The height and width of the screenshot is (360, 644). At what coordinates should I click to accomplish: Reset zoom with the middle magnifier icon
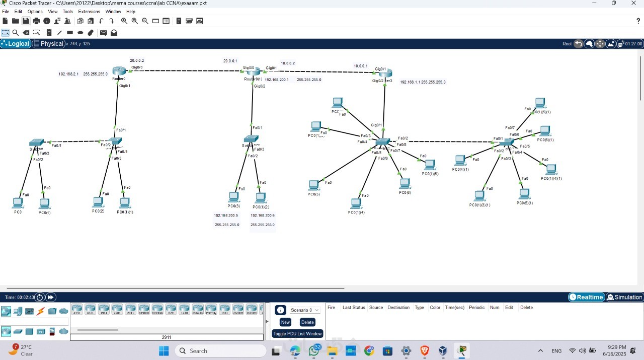tap(135, 21)
